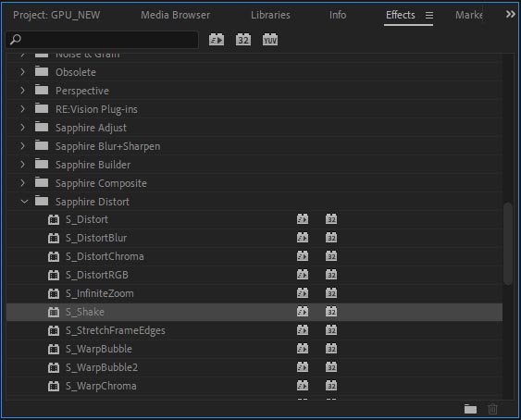Click the New Custom Bin folder icon
521x420 pixels.
tap(470, 409)
